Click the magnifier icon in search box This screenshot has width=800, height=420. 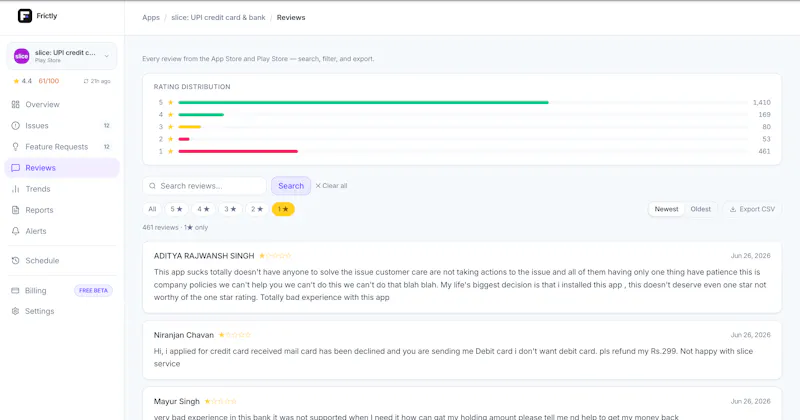[152, 186]
